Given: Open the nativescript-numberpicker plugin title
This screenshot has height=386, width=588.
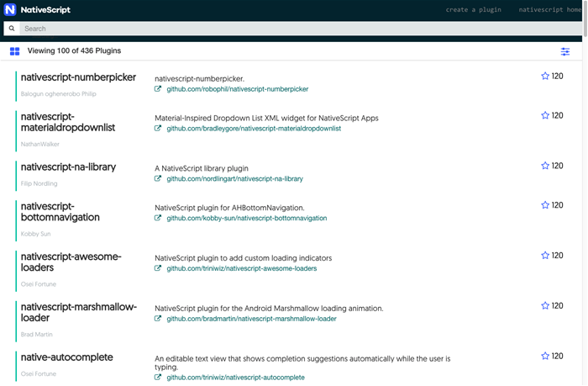Looking at the screenshot, I should (78, 77).
